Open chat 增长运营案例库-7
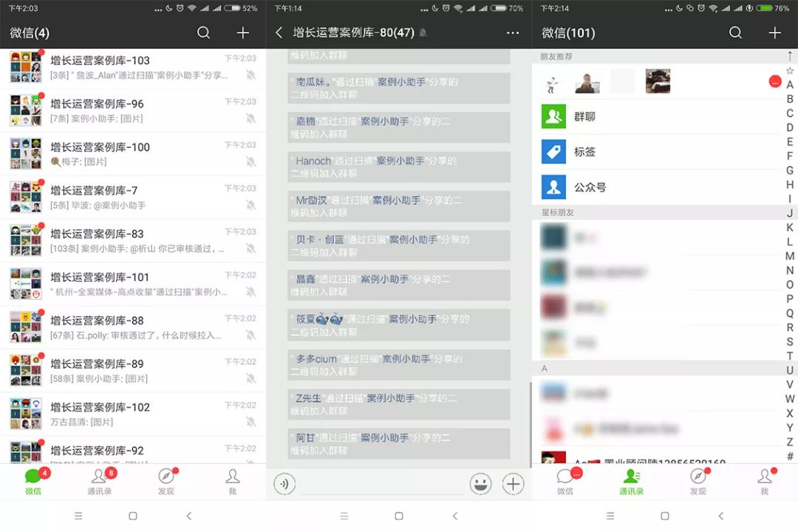Image resolution: width=798 pixels, height=532 pixels. [133, 197]
